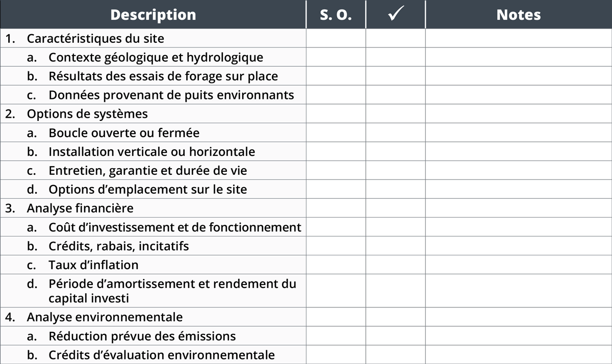
Task: Select Entretien, garantie et durée de vie
Action: 148,170
